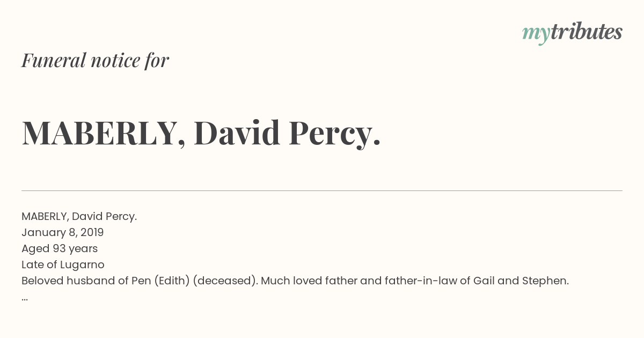Select the MABERLY, David Percy title
This screenshot has width=644, height=338.
tap(201, 133)
